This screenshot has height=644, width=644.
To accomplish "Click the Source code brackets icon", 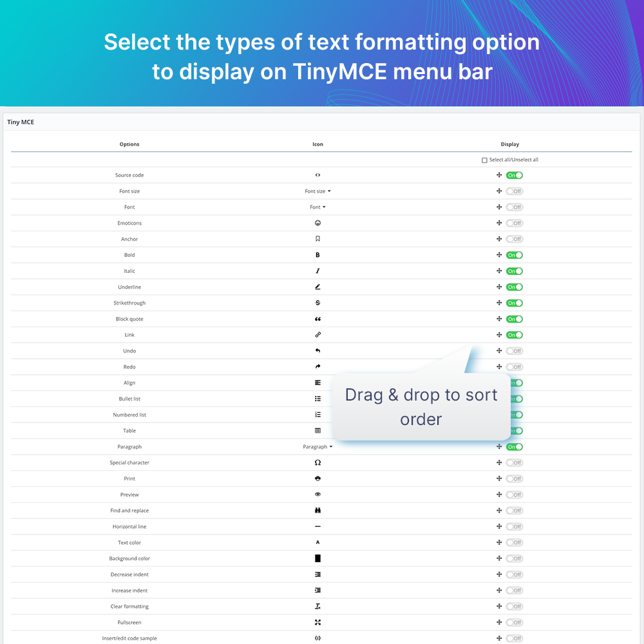I will click(x=317, y=175).
